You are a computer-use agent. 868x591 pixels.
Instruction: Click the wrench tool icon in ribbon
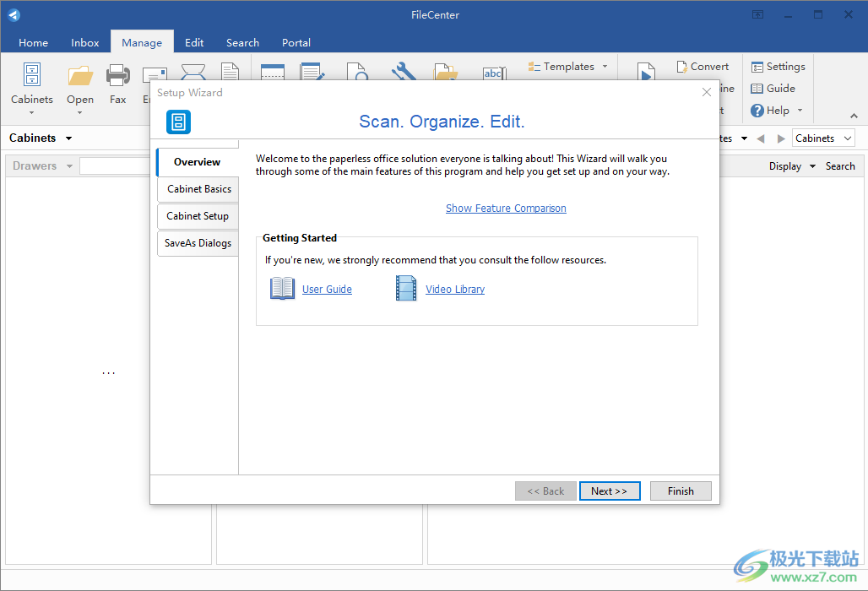[404, 72]
